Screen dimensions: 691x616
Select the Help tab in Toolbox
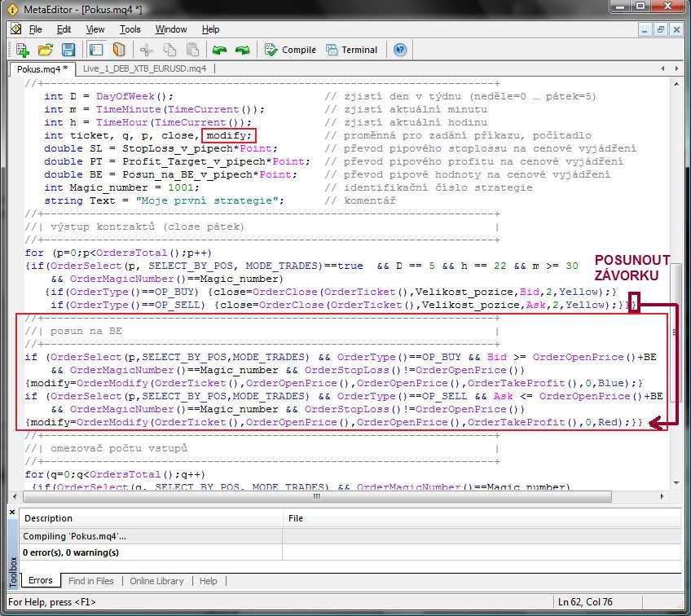pos(208,581)
